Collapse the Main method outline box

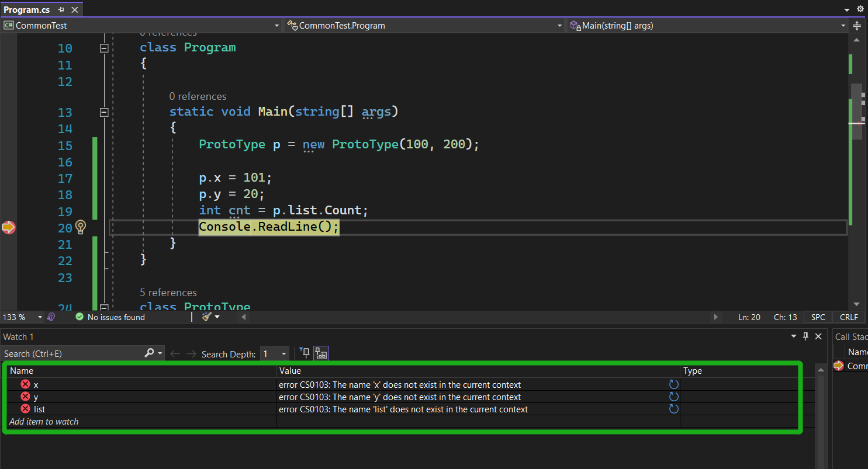coord(104,112)
